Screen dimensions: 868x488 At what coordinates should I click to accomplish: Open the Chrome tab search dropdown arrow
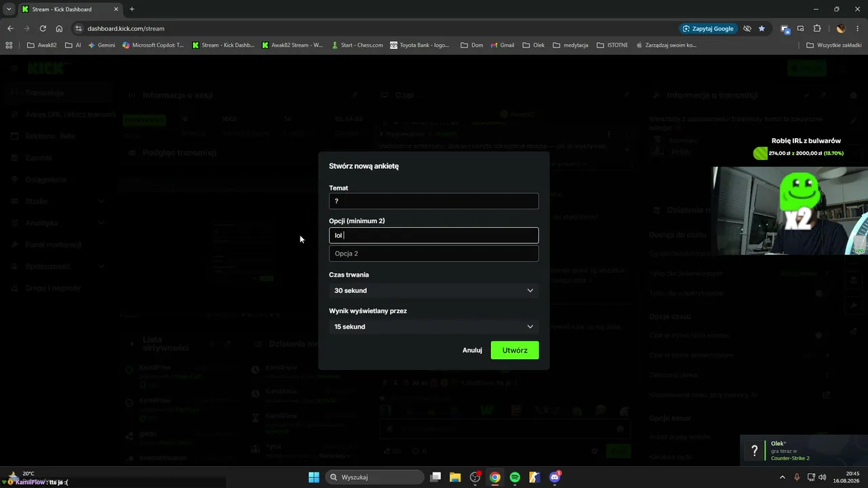9,9
